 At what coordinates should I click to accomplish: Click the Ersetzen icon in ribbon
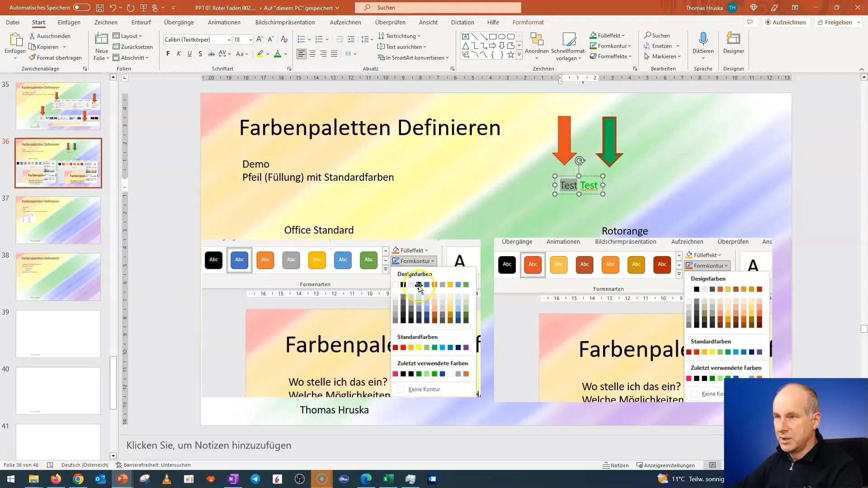pos(660,46)
